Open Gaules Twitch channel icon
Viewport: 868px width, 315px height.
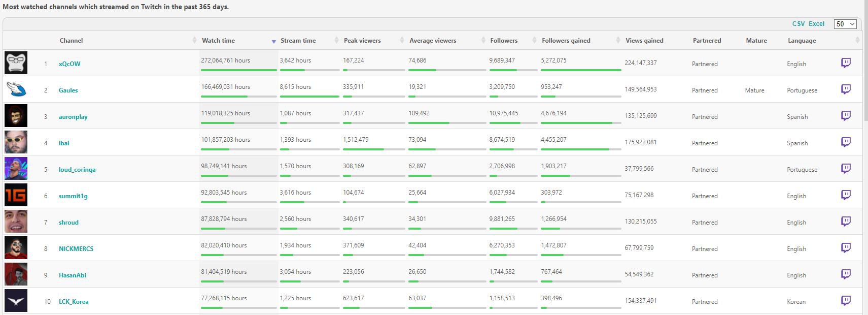tap(846, 89)
